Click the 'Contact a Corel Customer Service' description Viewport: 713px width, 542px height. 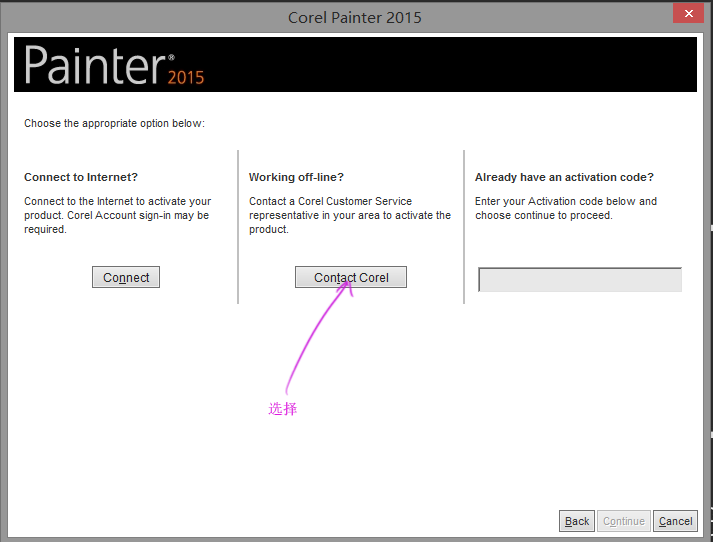point(350,215)
